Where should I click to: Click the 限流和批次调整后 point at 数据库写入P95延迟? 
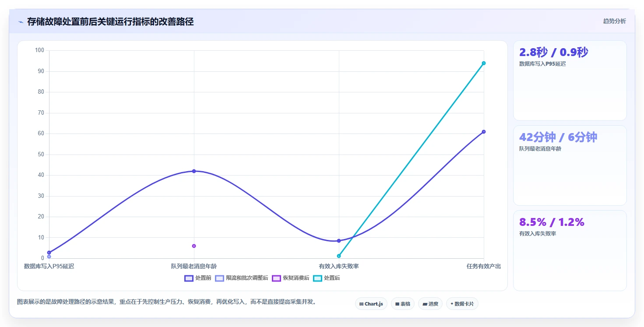49,257
